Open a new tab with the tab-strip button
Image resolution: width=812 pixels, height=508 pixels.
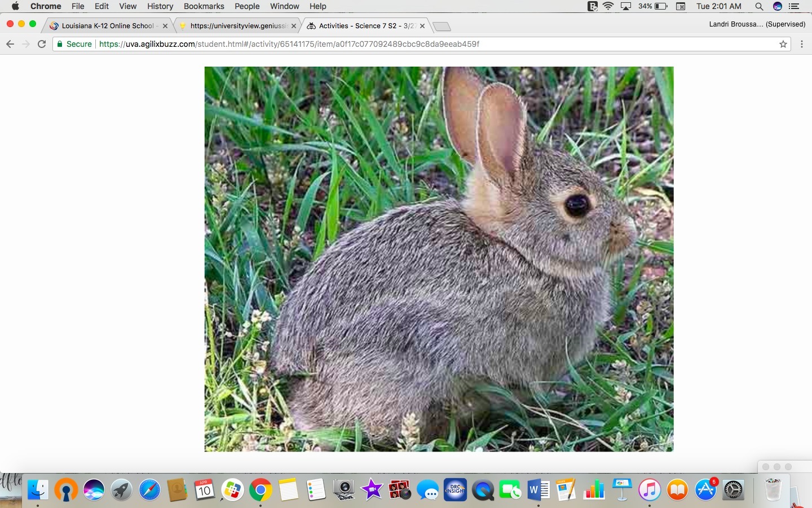(x=442, y=27)
